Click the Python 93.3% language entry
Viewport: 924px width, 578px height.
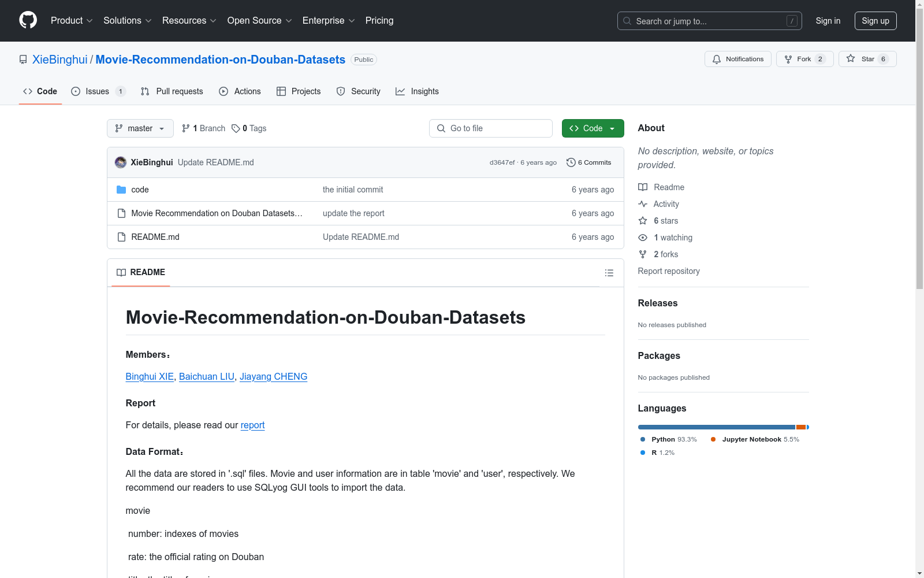tap(669, 439)
